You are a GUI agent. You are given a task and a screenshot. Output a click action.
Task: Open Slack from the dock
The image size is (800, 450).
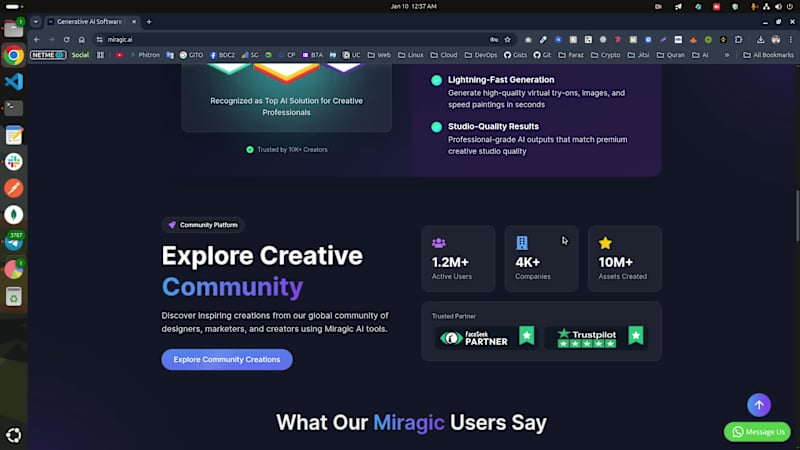click(14, 162)
